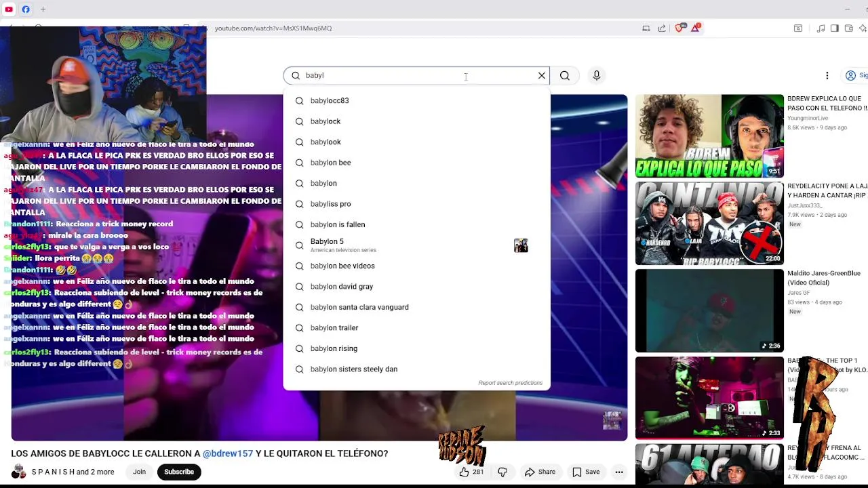Click the address bar URL
This screenshot has width=868, height=488.
[x=273, y=28]
